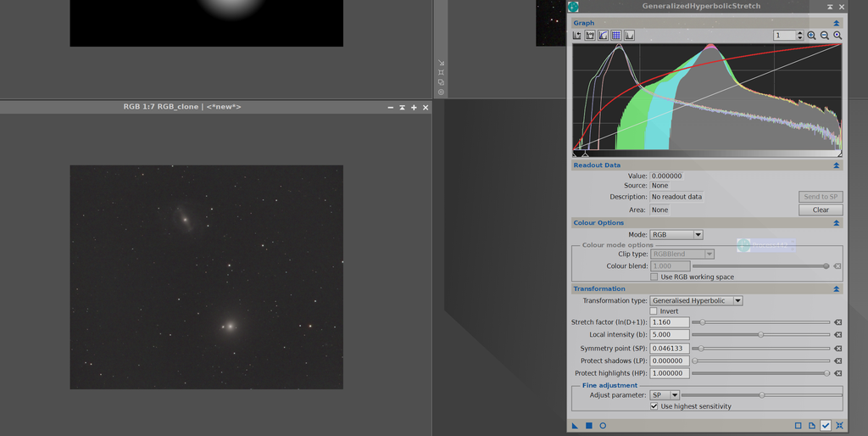This screenshot has width=868, height=436.
Task: Reset the Stretch factor value
Action: coord(838,321)
